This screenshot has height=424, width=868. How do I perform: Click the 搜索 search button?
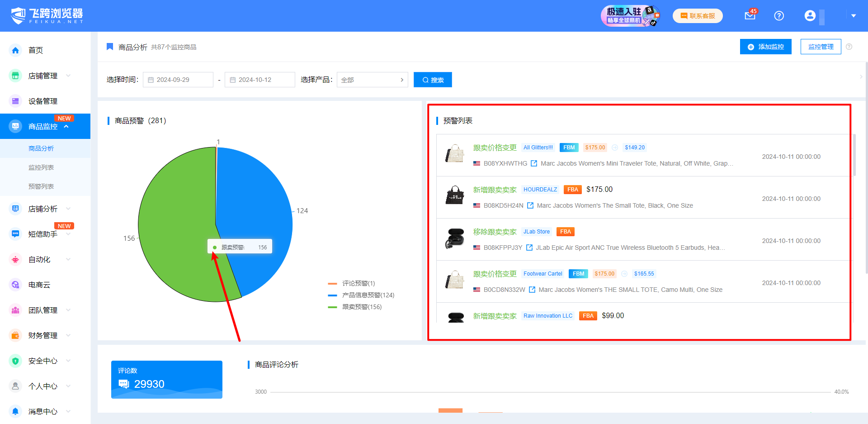coord(433,80)
